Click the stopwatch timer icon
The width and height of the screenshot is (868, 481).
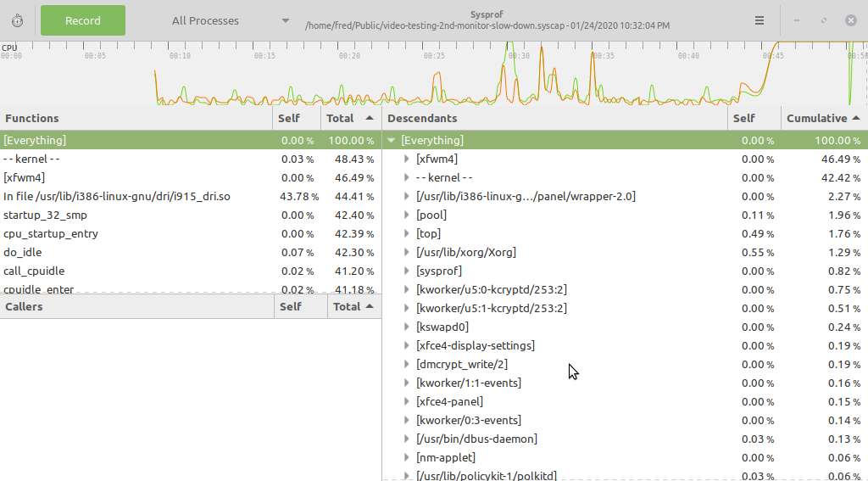click(18, 21)
